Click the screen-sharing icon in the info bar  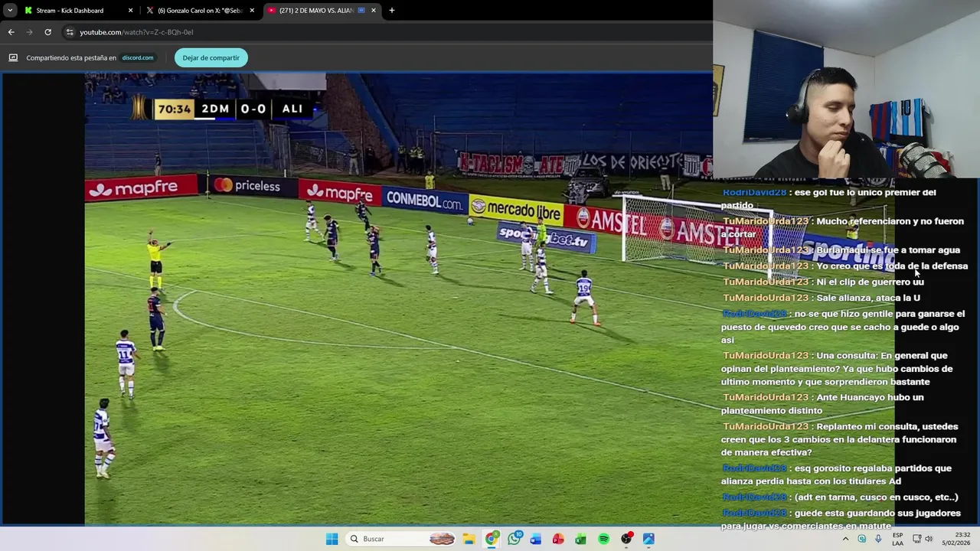pyautogui.click(x=13, y=57)
